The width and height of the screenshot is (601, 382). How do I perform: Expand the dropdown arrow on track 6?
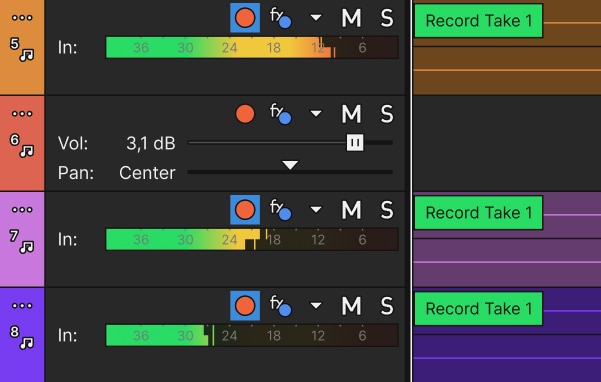coord(316,113)
